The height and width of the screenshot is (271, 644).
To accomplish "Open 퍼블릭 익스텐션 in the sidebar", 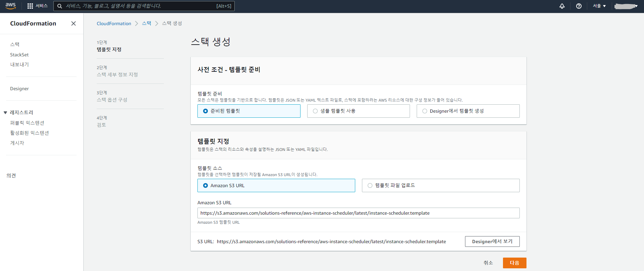I will pos(27,123).
